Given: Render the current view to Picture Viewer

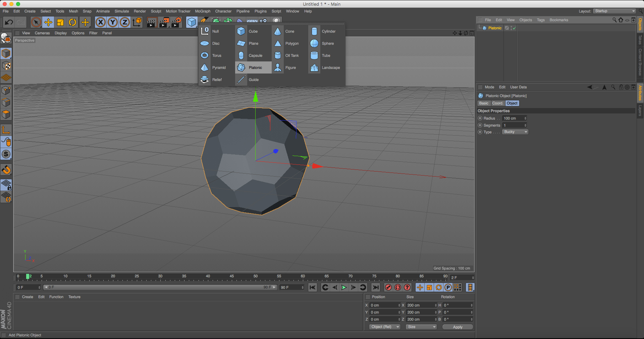Looking at the screenshot, I should (164, 22).
